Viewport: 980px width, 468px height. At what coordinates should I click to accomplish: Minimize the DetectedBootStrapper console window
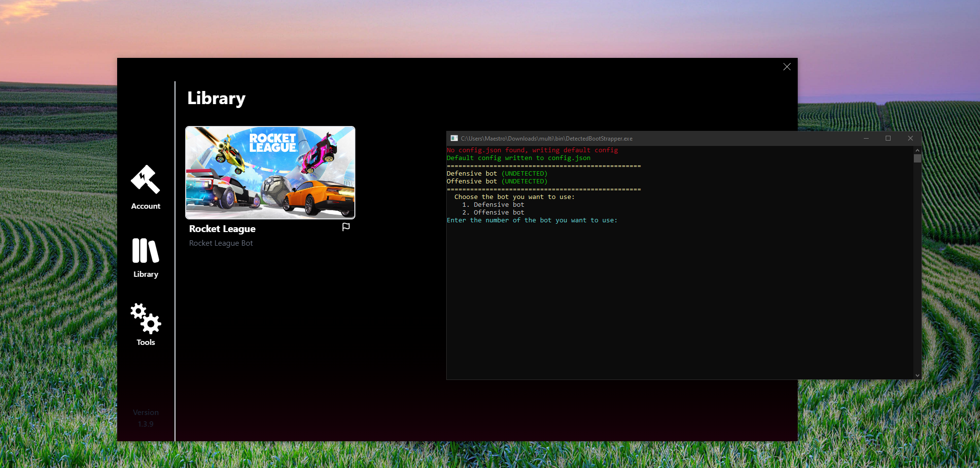(866, 138)
